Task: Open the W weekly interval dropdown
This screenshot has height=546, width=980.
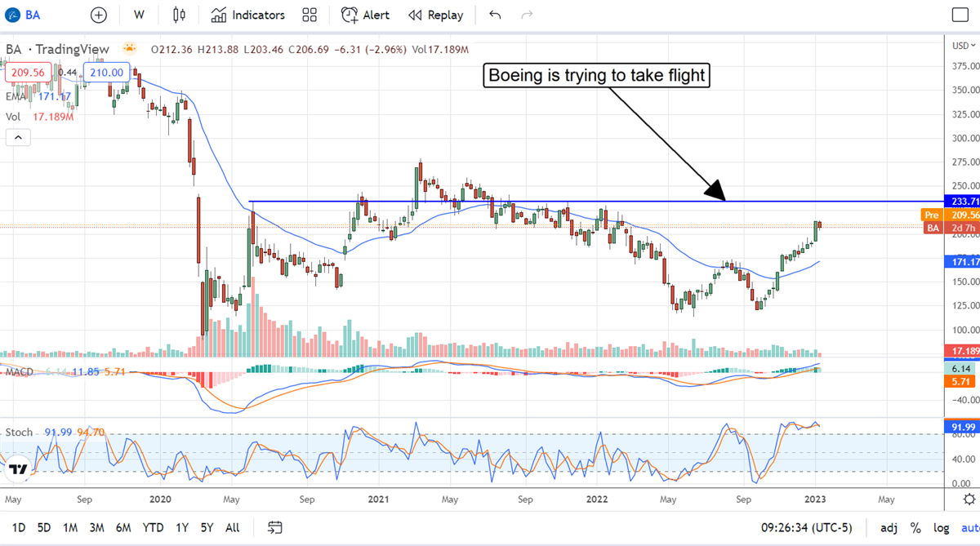Action: pyautogui.click(x=140, y=15)
